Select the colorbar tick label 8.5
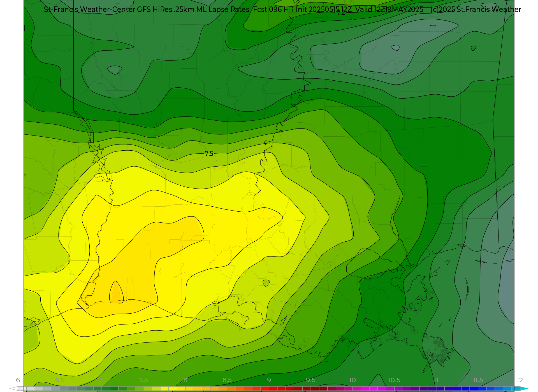 tap(227, 380)
